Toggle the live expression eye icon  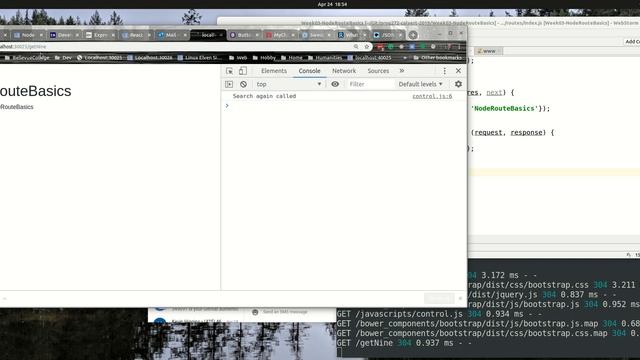tap(335, 84)
